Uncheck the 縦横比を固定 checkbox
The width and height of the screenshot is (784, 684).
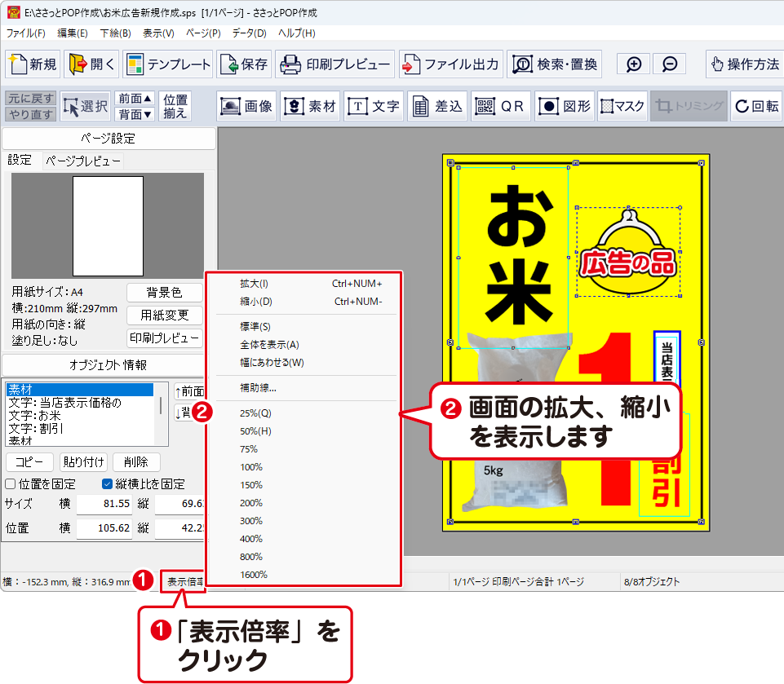(x=108, y=484)
